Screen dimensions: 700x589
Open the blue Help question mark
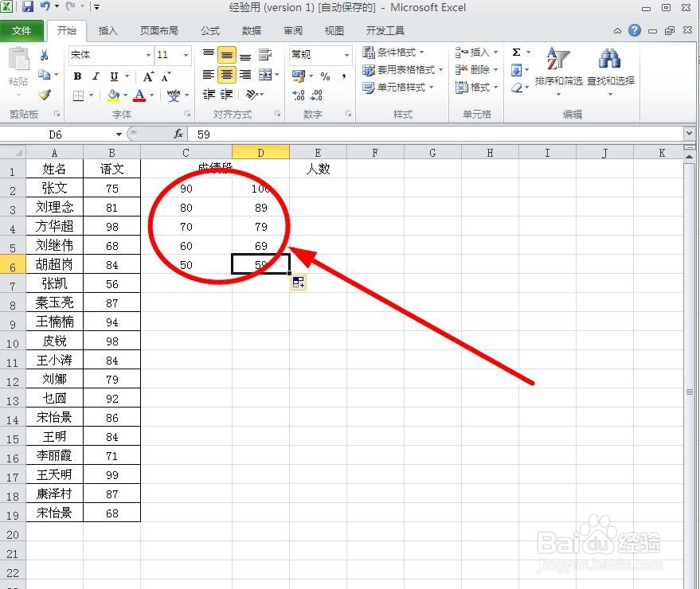click(x=635, y=30)
